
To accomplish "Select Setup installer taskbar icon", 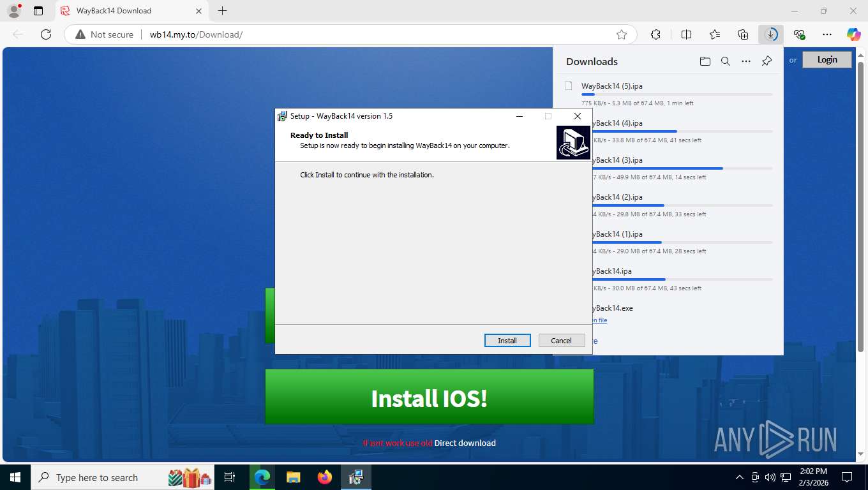I will tap(356, 477).
